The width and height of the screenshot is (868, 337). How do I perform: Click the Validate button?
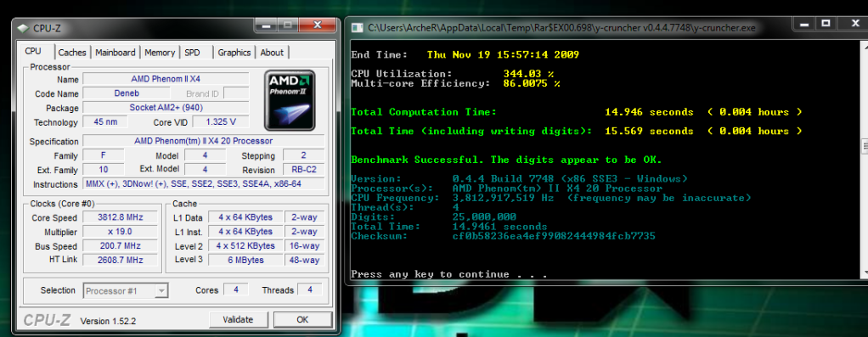click(238, 319)
